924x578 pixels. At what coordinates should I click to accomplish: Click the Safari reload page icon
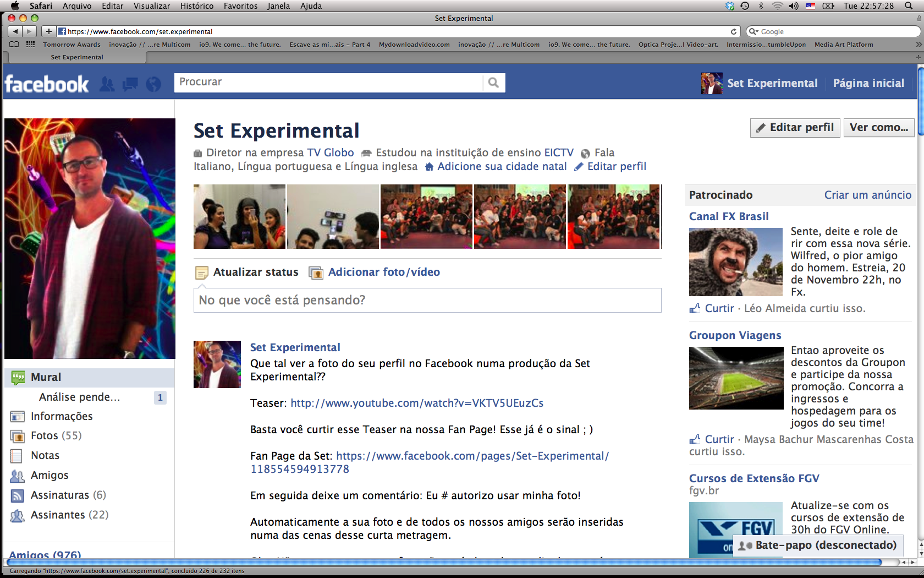[x=733, y=31]
